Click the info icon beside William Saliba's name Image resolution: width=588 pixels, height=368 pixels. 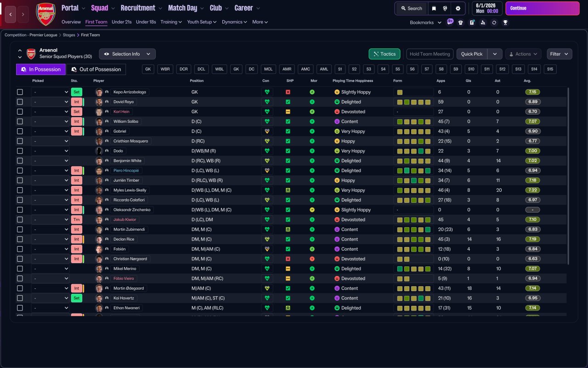[107, 121]
